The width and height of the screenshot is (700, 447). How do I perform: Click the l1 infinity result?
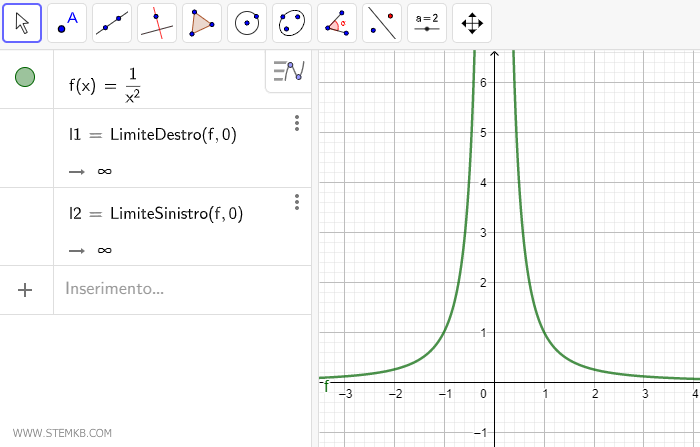click(104, 171)
